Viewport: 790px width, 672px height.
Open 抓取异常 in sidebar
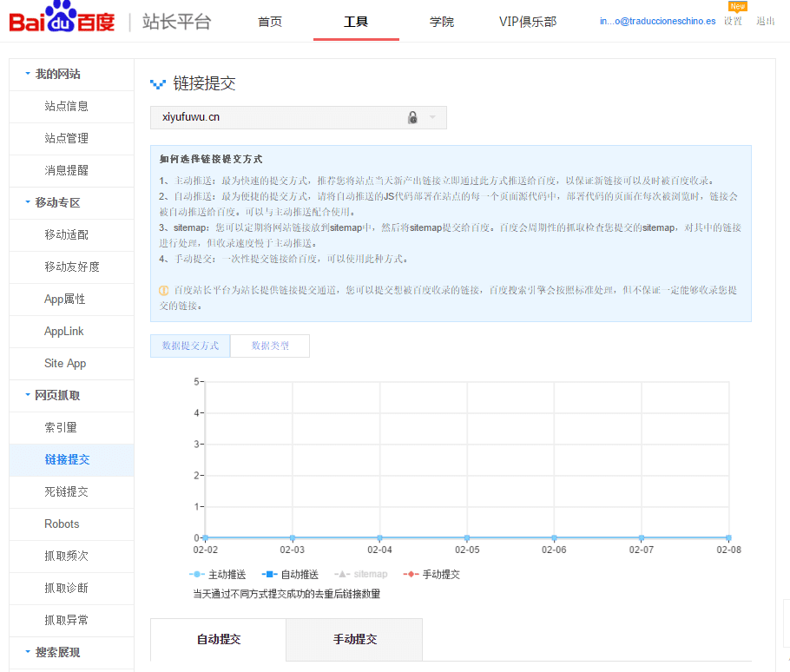(71, 621)
